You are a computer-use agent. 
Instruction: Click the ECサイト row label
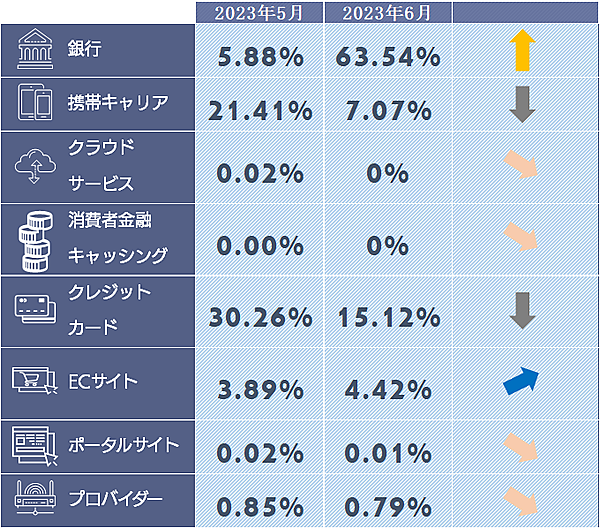click(x=103, y=381)
